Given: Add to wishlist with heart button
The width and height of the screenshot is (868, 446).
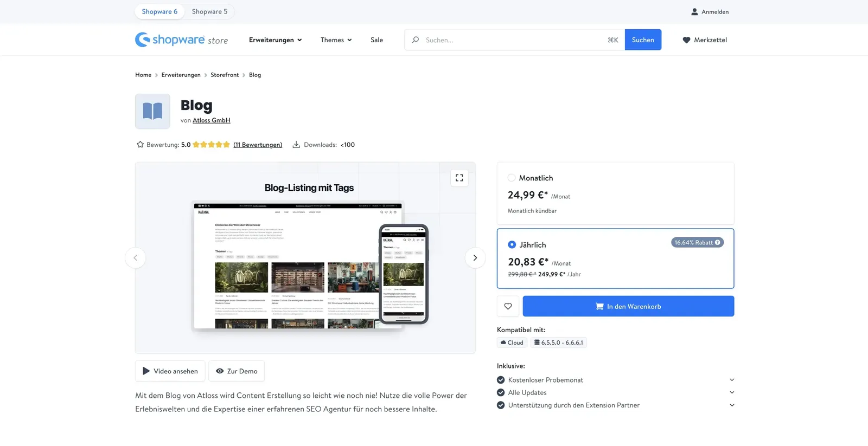Looking at the screenshot, I should (x=508, y=306).
